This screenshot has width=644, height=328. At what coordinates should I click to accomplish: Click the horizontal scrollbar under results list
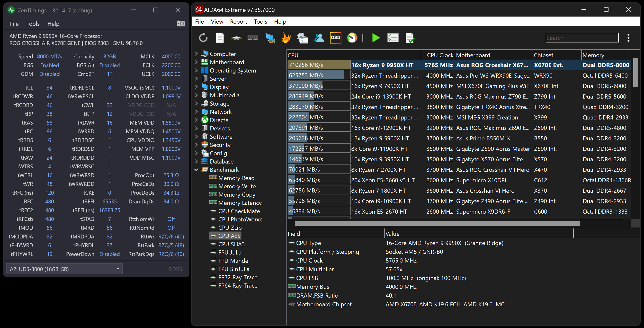click(x=437, y=223)
